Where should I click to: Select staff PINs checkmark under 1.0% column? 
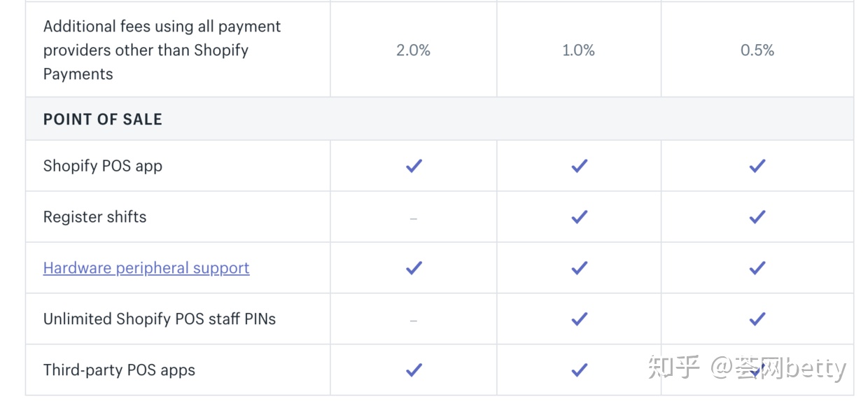point(579,319)
